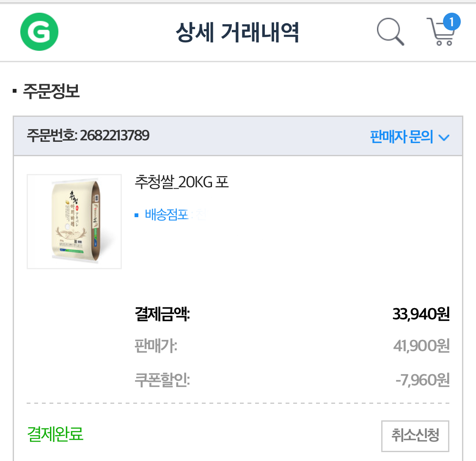The height and width of the screenshot is (461, 476).
Task: Click the -7,960원 coupon discount amount
Action: [422, 380]
